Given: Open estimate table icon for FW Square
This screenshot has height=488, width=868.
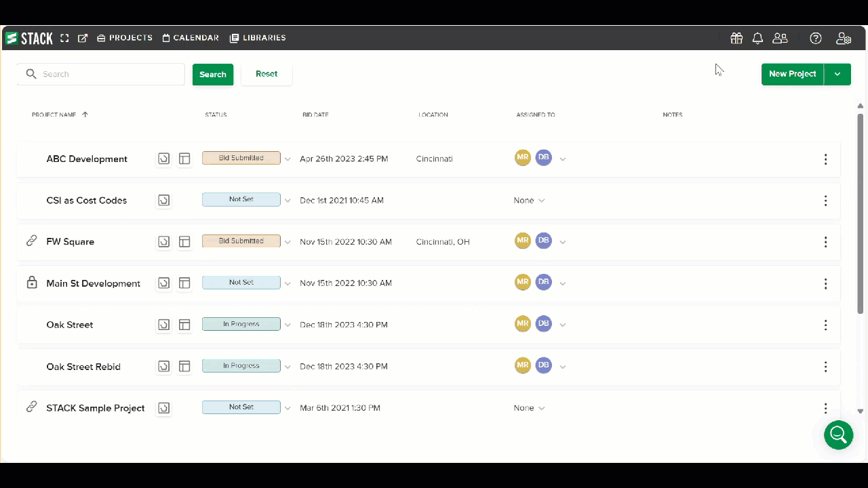Looking at the screenshot, I should tap(184, 242).
